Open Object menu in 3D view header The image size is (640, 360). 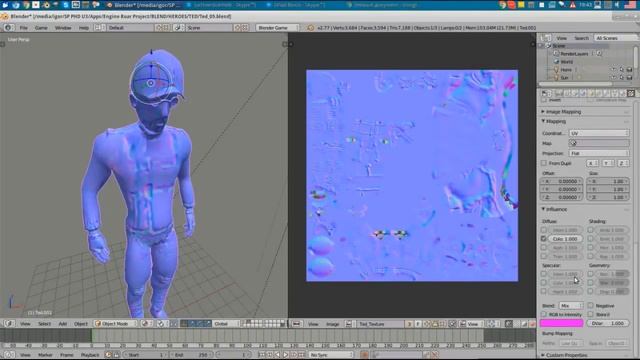click(x=80, y=324)
